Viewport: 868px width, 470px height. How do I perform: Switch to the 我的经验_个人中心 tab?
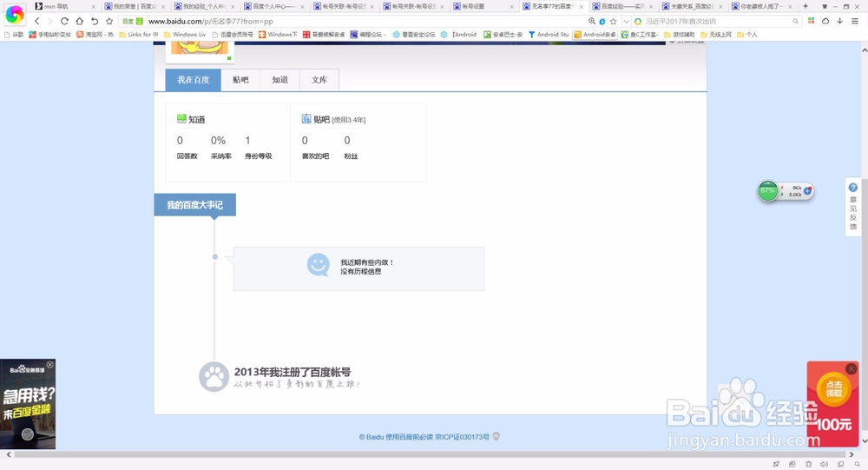[204, 7]
